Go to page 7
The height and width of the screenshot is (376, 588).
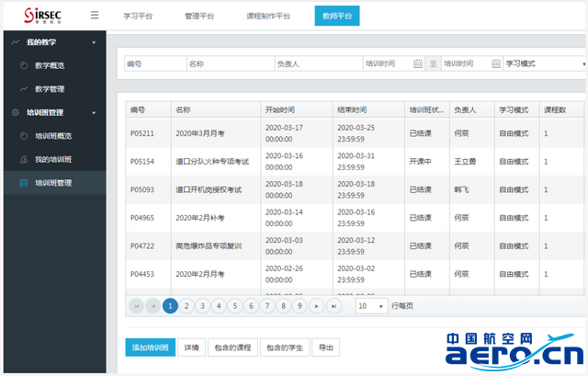(x=267, y=306)
